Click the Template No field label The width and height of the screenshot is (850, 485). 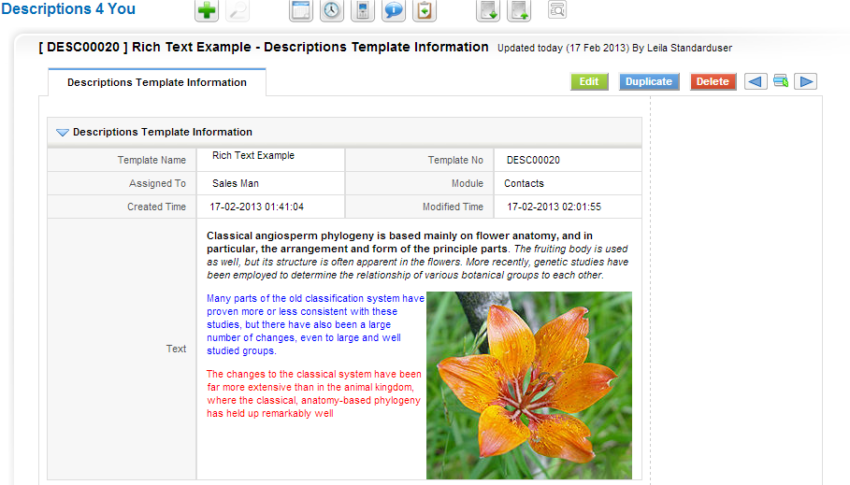(x=455, y=160)
